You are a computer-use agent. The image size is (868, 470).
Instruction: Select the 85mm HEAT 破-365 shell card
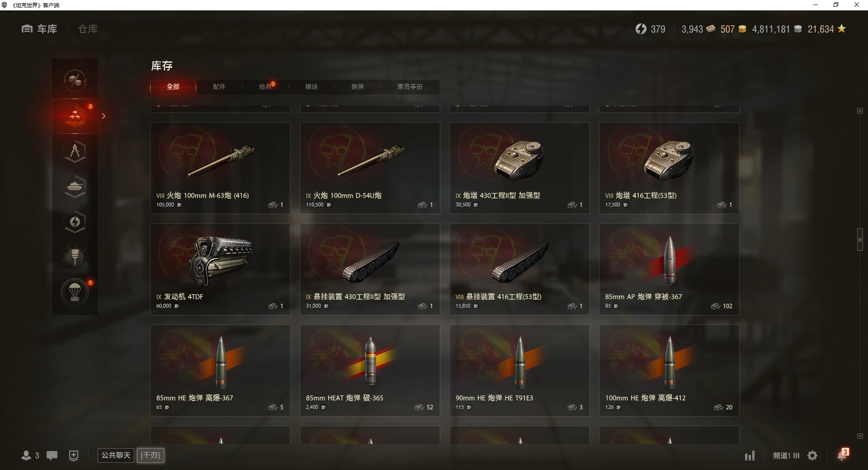pyautogui.click(x=370, y=371)
